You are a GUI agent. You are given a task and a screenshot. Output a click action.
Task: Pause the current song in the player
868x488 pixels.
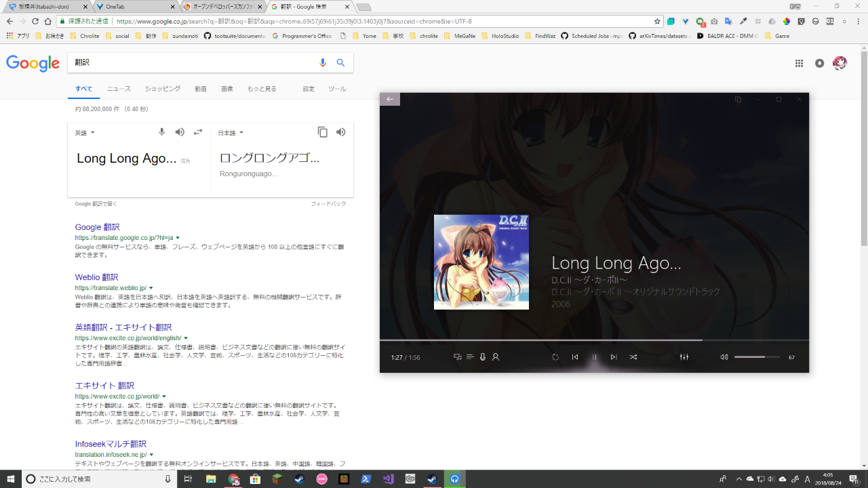(595, 357)
